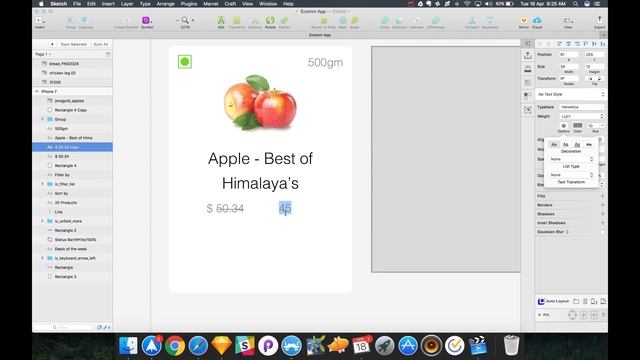The height and width of the screenshot is (360, 640).
Task: Open the List Type dropdown set to None
Action: click(571, 159)
